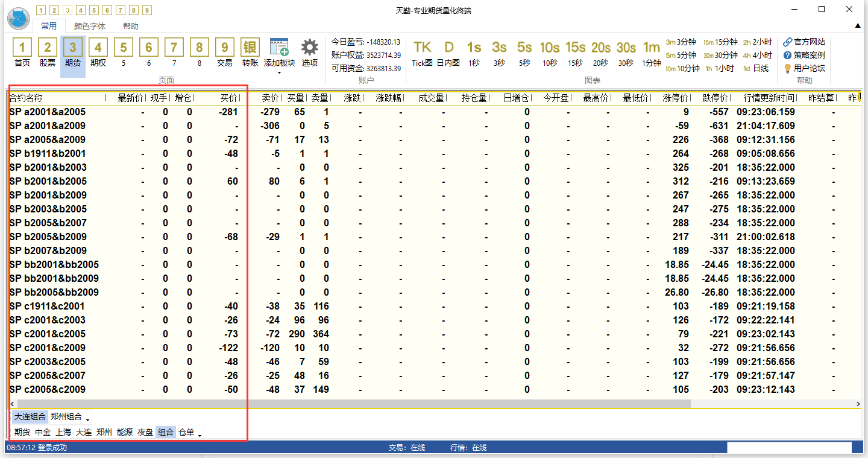Select the 大连组合 tab

coord(30,416)
